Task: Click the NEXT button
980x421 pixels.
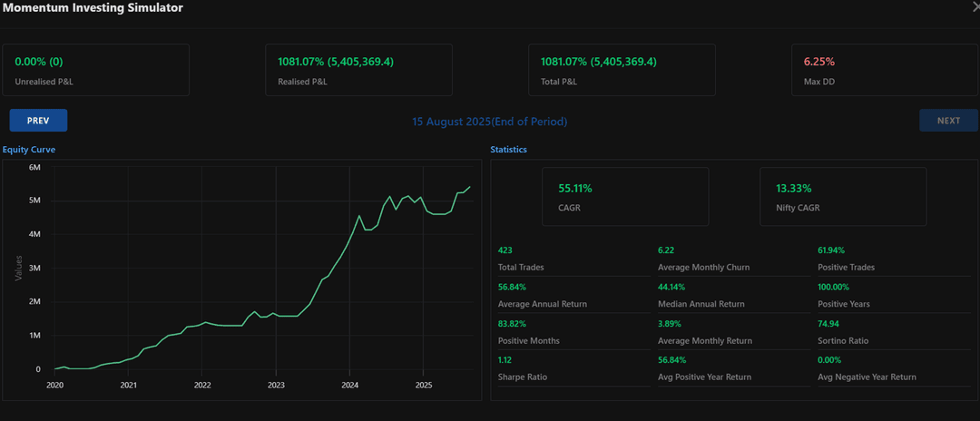Action: tap(948, 121)
